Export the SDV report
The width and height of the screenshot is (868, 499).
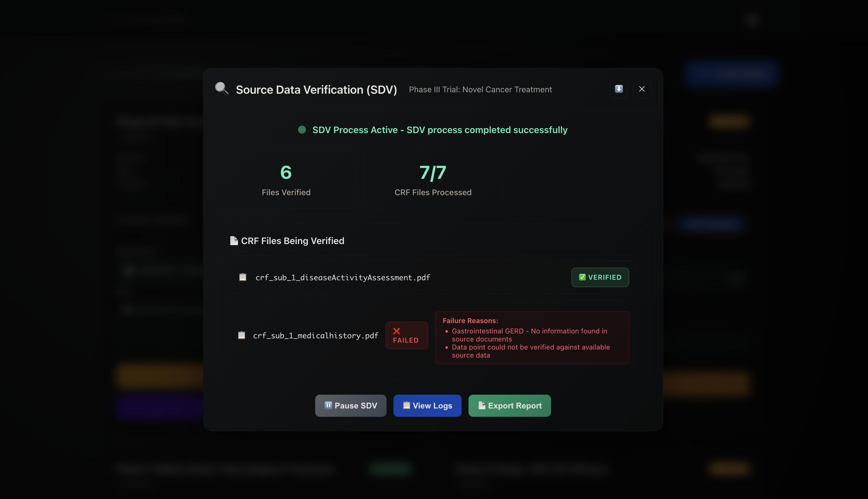pos(509,405)
